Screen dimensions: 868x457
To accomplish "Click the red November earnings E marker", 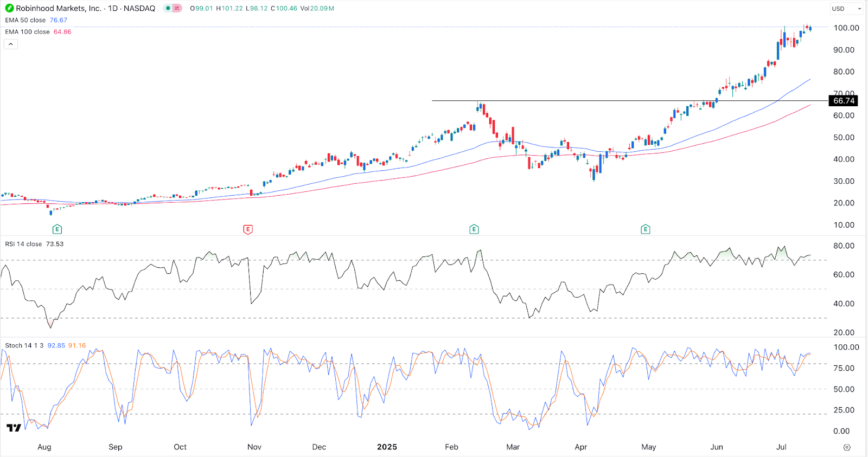I will (x=248, y=229).
